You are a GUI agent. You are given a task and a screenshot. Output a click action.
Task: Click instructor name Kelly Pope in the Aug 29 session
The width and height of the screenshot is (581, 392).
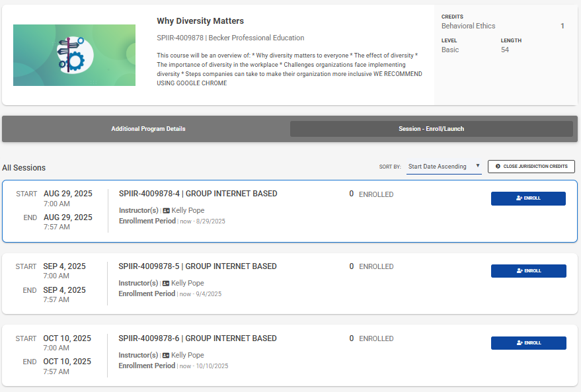[x=188, y=211]
